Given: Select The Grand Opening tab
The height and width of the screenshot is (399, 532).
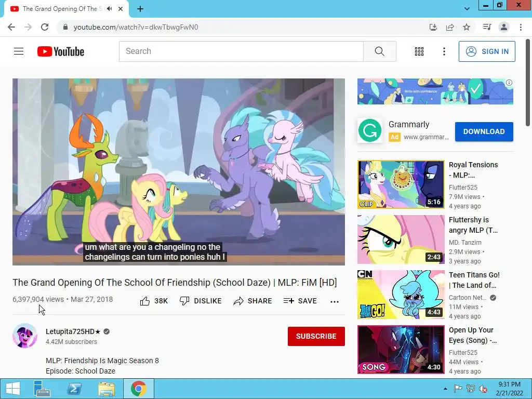Looking at the screenshot, I should point(66,9).
